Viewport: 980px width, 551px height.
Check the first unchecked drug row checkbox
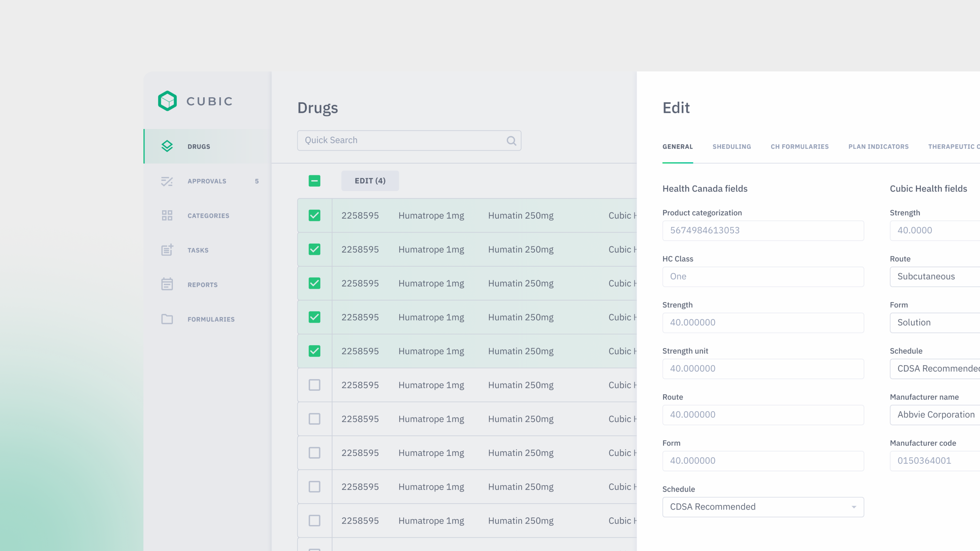(x=314, y=385)
